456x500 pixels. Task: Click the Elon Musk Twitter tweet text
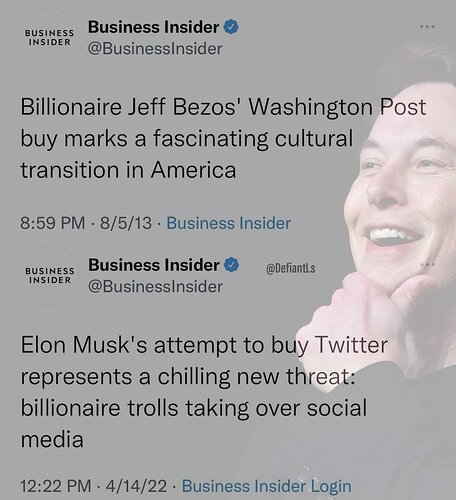click(204, 392)
